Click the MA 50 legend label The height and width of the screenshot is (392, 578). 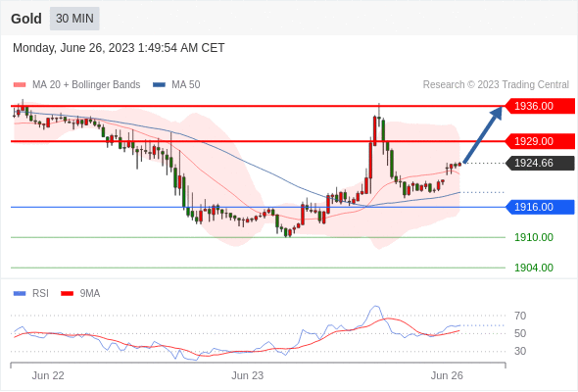pos(186,85)
